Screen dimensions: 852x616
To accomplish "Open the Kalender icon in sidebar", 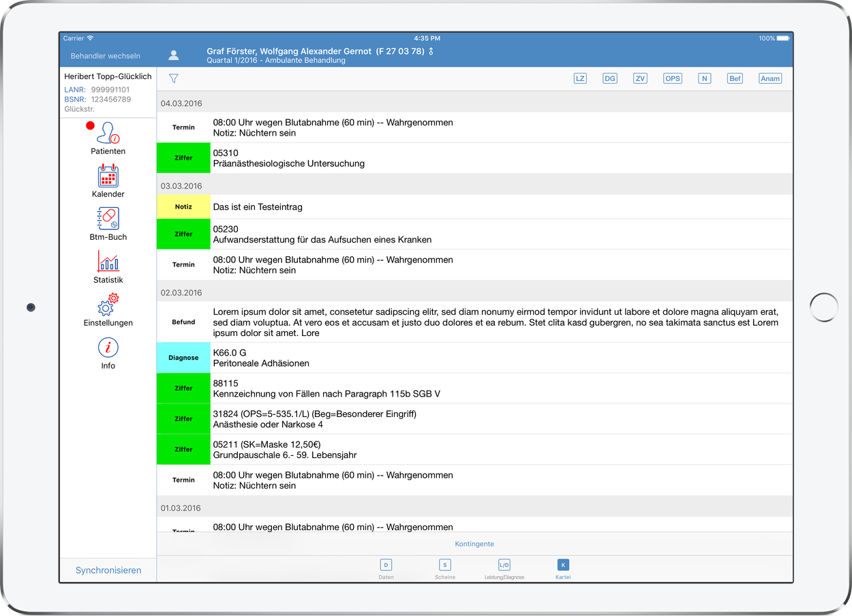I will [x=108, y=176].
